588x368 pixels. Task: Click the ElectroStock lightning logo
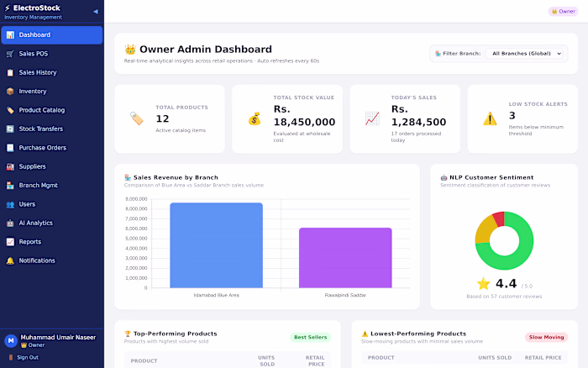(7, 8)
